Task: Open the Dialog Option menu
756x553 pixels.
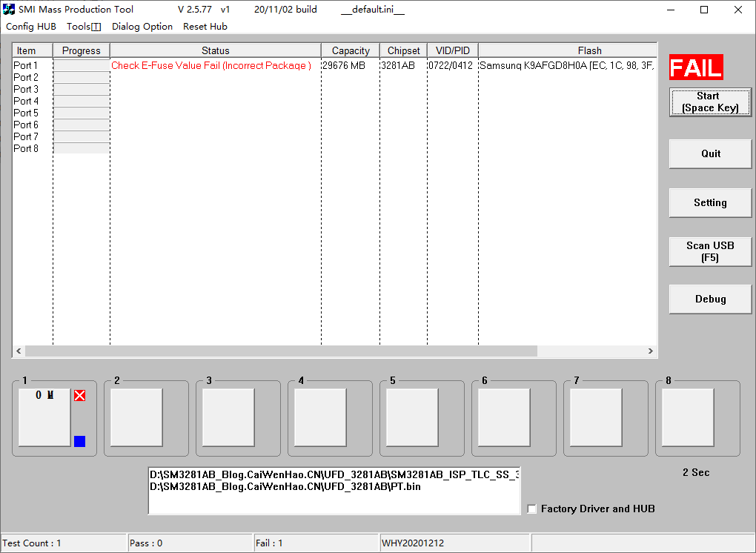Action: coord(142,26)
